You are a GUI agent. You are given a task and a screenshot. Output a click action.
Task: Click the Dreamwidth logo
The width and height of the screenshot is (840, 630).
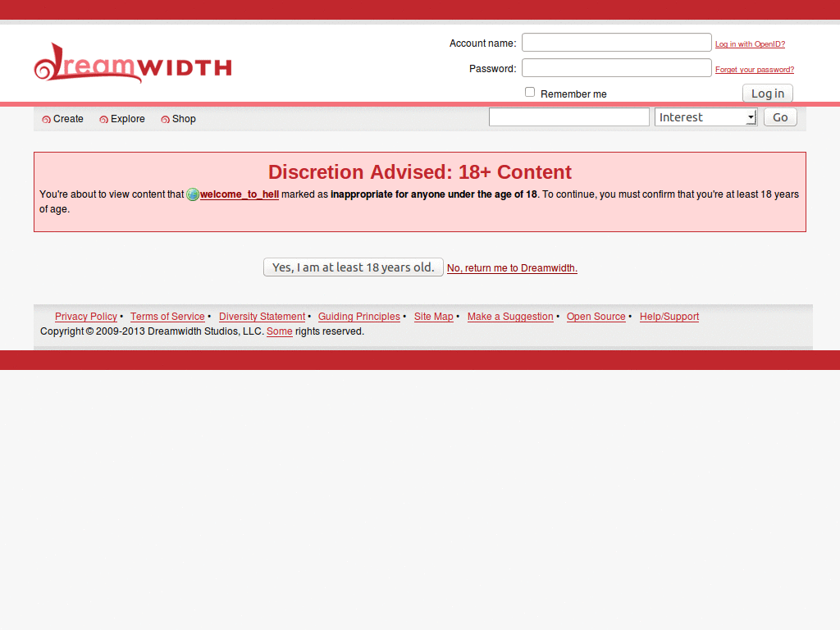tap(133, 63)
